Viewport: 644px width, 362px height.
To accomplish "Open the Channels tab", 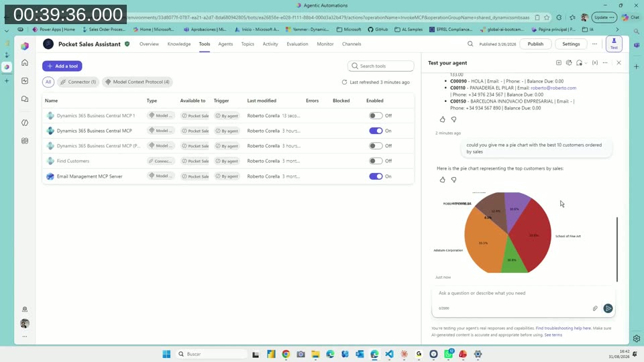I will click(x=352, y=44).
